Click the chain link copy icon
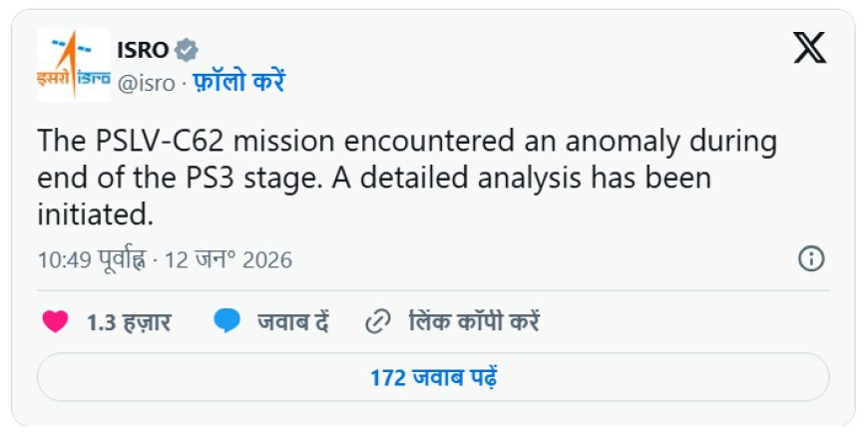This screenshot has height=436, width=868. (377, 322)
